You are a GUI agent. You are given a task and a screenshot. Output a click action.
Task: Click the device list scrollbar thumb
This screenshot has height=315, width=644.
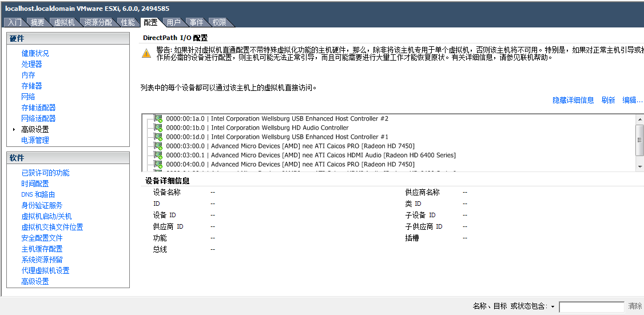coord(639,140)
